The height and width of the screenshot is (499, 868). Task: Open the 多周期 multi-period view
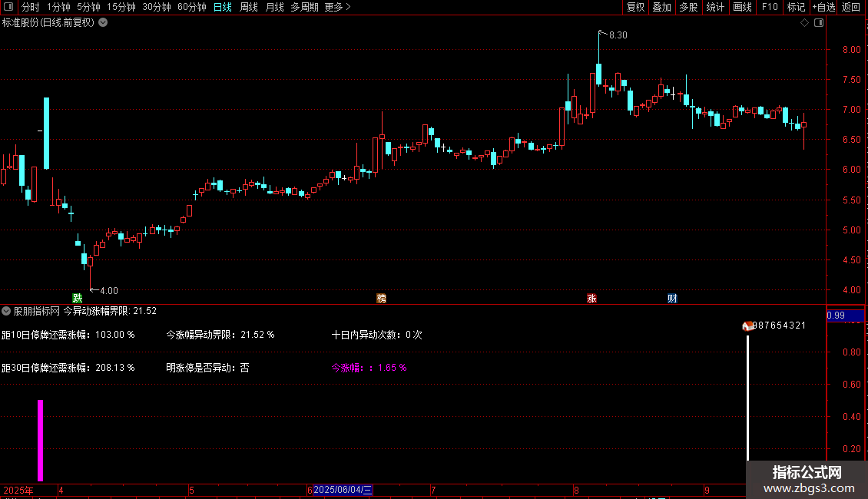point(304,7)
